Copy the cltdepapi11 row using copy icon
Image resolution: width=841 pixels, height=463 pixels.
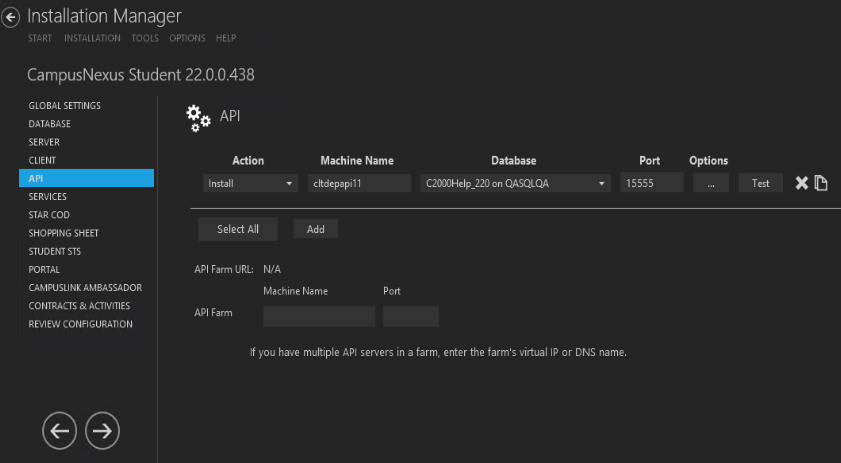pyautogui.click(x=821, y=183)
